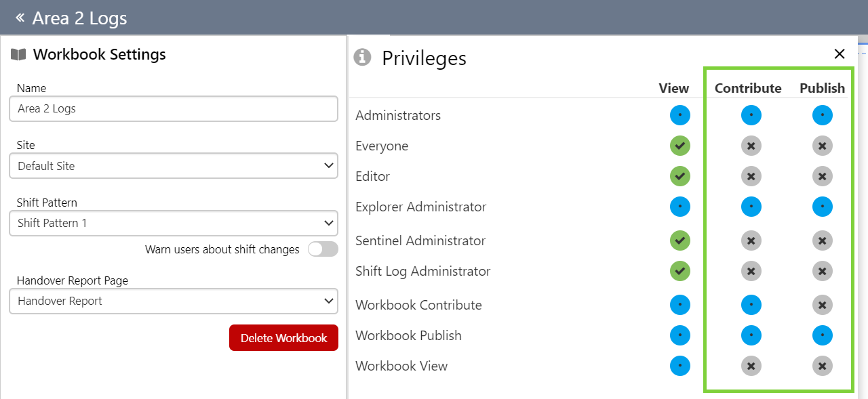Click Administrators View privilege icon
868x399 pixels.
679,115
